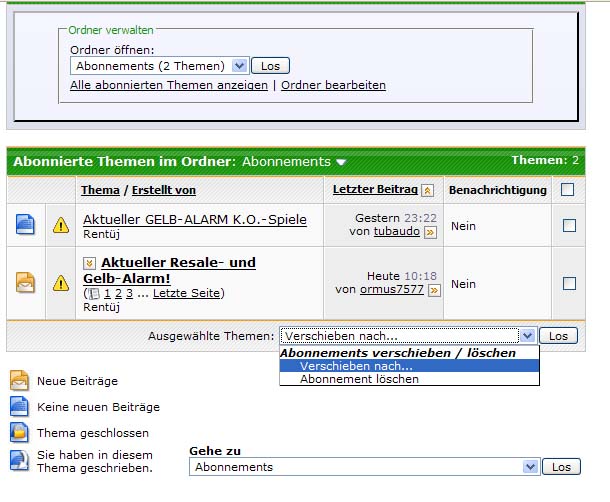Click 'Alle abonnierten Themen anzeigen' link
The width and height of the screenshot is (610, 502).
point(169,86)
